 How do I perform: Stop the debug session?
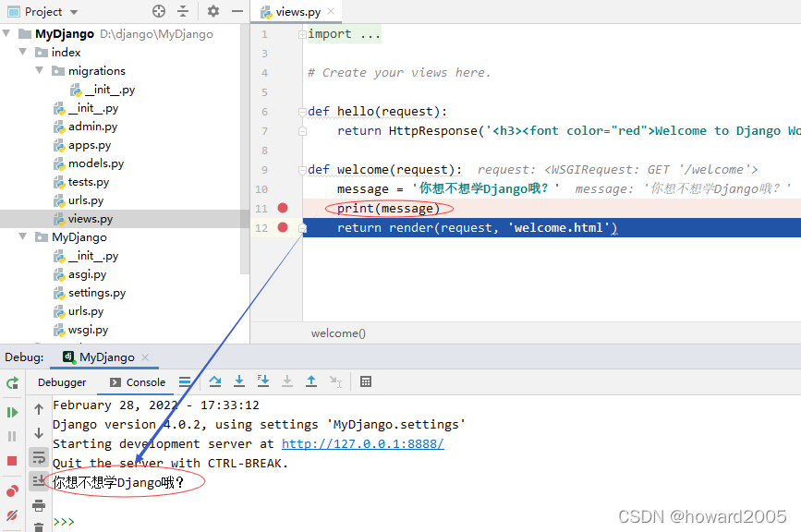[x=12, y=461]
